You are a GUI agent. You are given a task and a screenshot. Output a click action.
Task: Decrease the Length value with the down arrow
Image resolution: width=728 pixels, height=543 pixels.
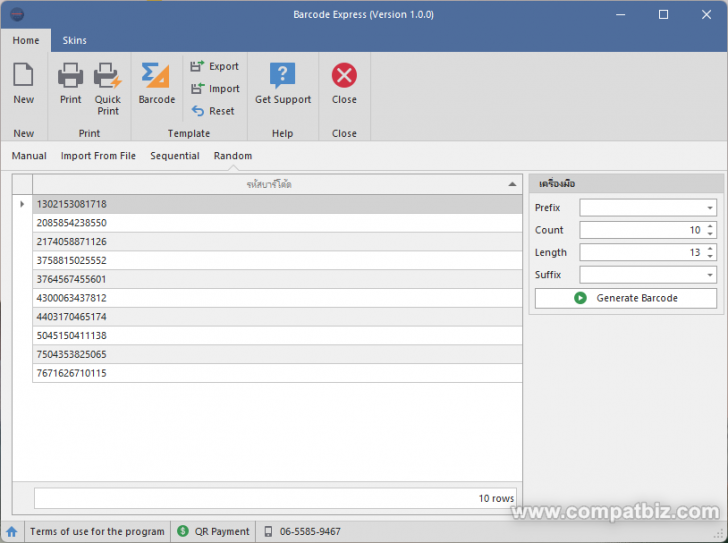tap(710, 256)
